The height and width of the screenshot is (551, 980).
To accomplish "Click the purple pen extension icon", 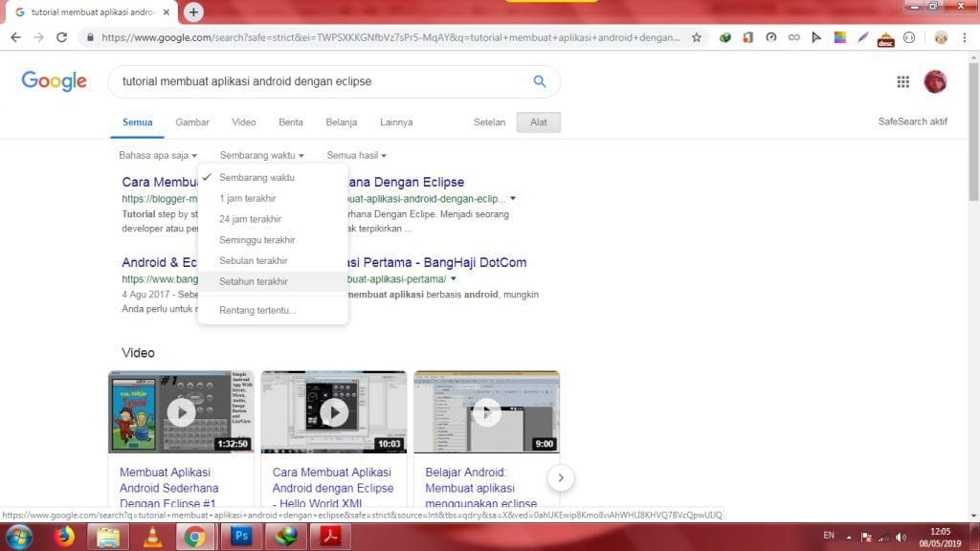I will (x=862, y=37).
